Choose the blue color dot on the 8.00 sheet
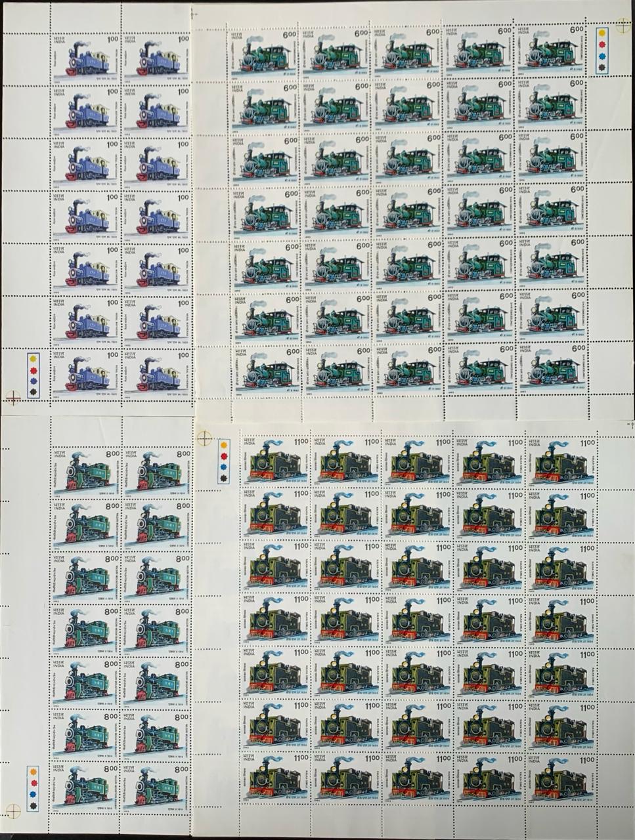 click(33, 794)
